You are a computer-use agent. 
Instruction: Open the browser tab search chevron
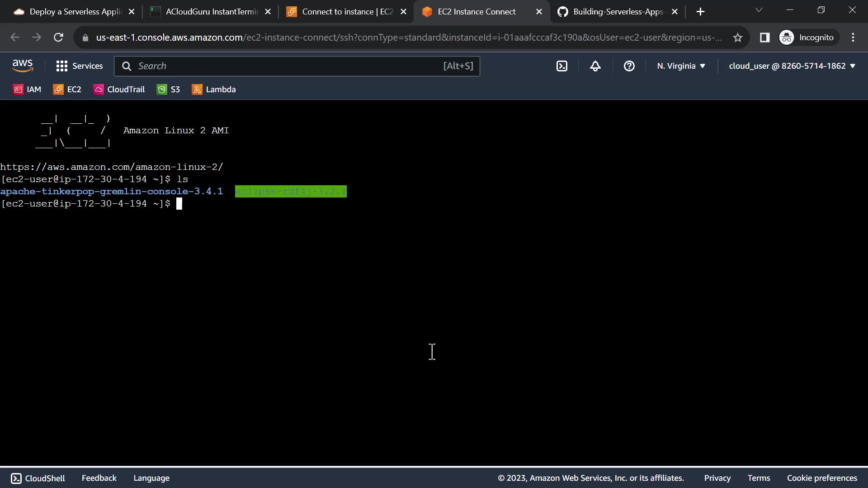759,10
